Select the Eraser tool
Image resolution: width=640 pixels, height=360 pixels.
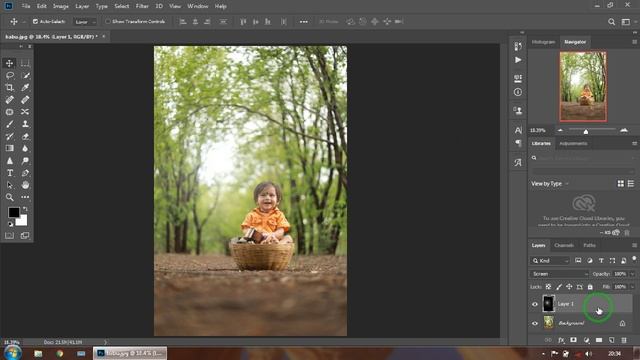click(25, 136)
